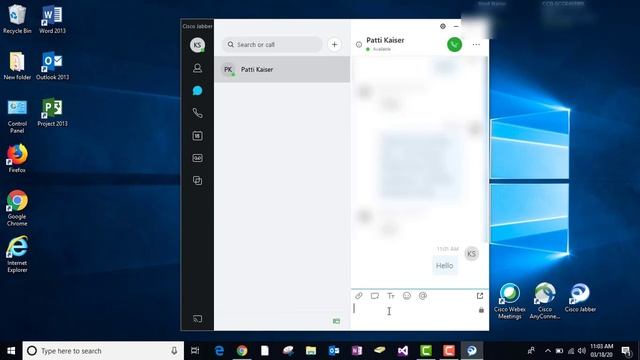This screenshot has height=360, width=640.
Task: Pop out chat window icon
Action: 480,296
